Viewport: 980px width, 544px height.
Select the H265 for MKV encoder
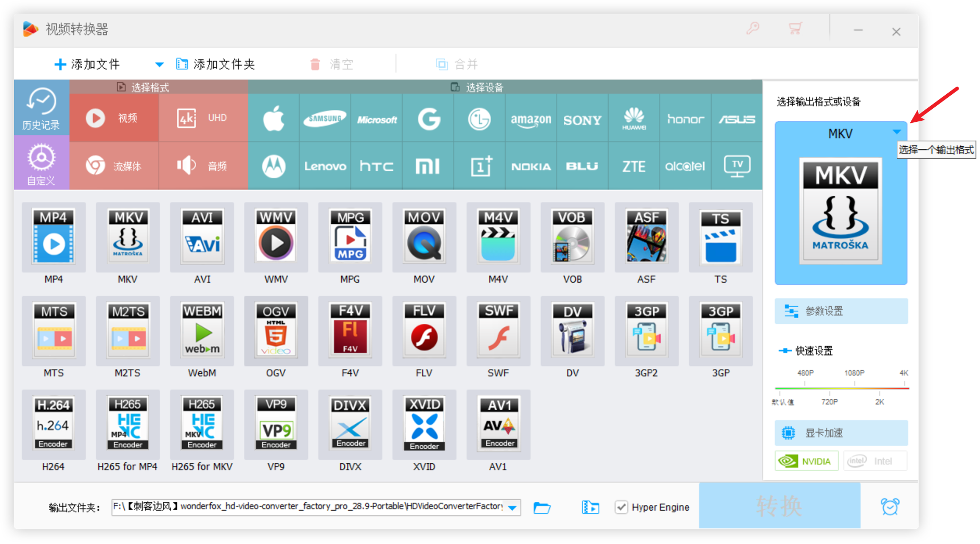[202, 425]
